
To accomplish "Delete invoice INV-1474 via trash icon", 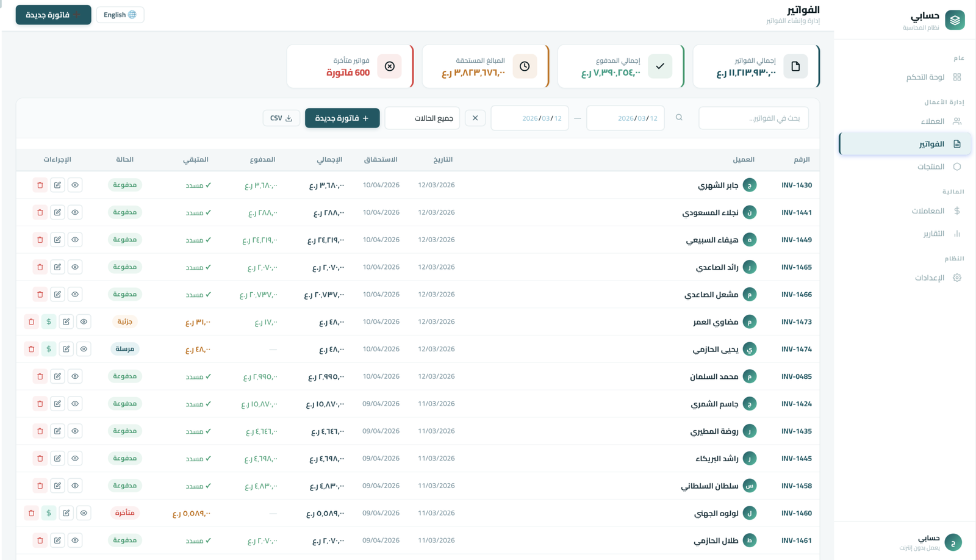I will (32, 349).
